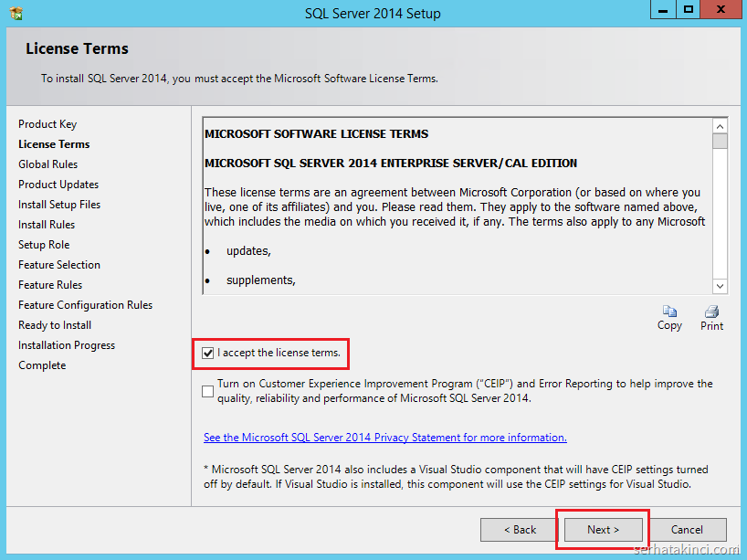
Task: Maximize the setup window
Action: (688, 9)
